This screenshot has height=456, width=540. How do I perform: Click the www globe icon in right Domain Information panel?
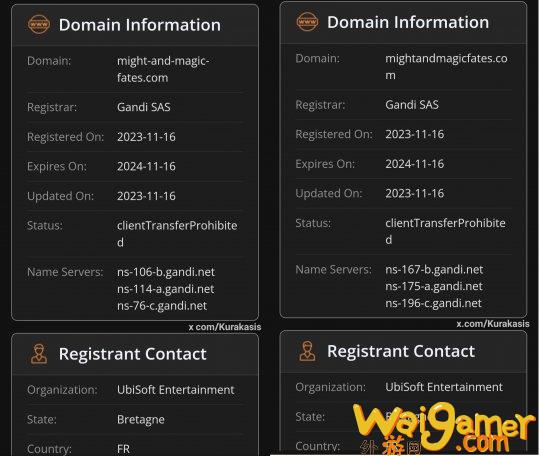[307, 22]
